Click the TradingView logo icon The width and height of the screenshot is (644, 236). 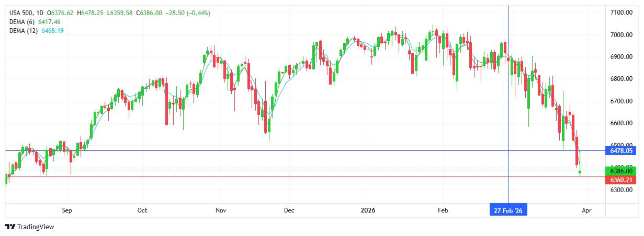coord(10,227)
